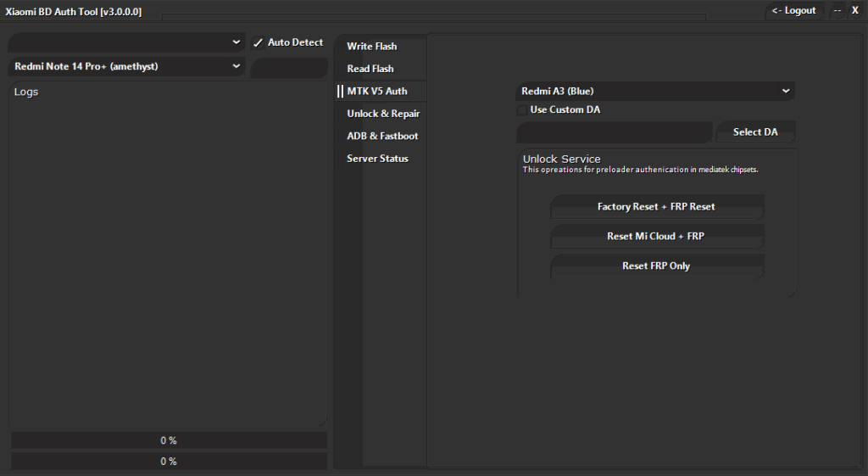Enable the Use Custom DA checkbox
Viewport: 868px width, 476px height.
pos(522,110)
